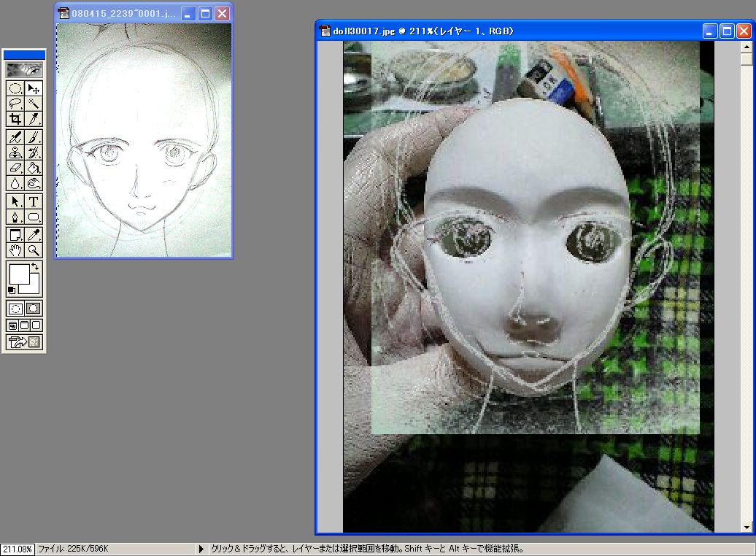This screenshot has width=756, height=556.
Task: Select the Crop tool
Action: [15, 119]
